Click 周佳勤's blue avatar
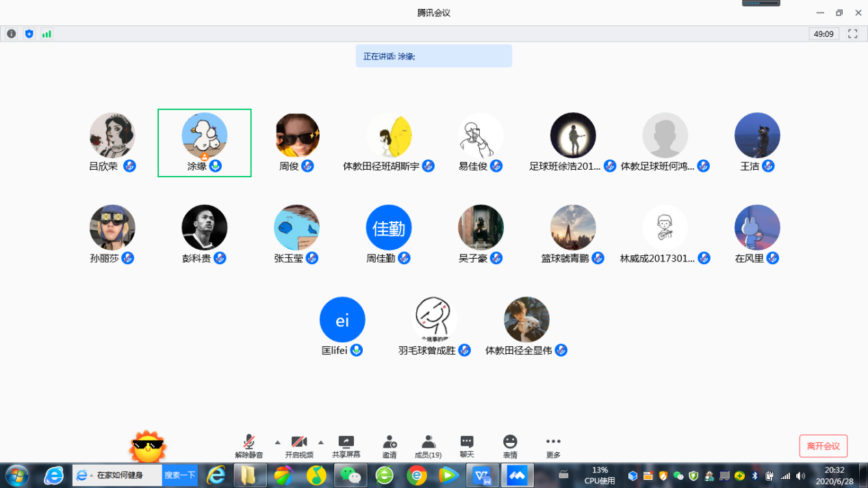Screen dimensions: 868x488 [389, 227]
